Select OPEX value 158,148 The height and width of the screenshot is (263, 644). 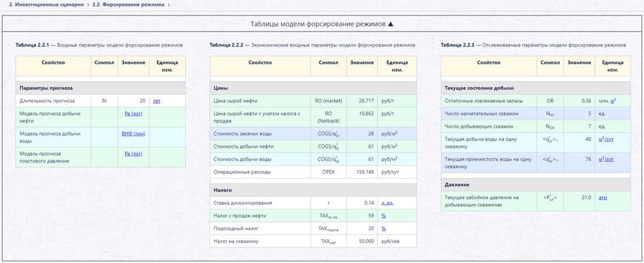point(365,172)
